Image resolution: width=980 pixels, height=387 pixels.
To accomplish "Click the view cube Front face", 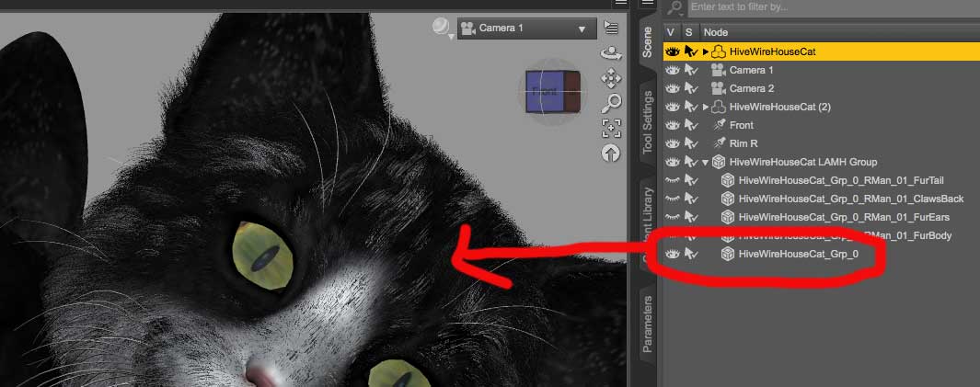I will pos(544,92).
